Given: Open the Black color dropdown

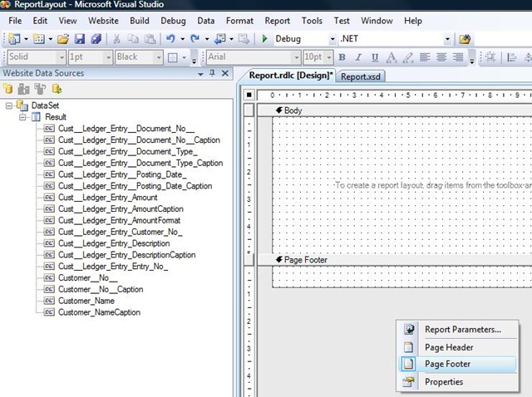Looking at the screenshot, I should 157,57.
